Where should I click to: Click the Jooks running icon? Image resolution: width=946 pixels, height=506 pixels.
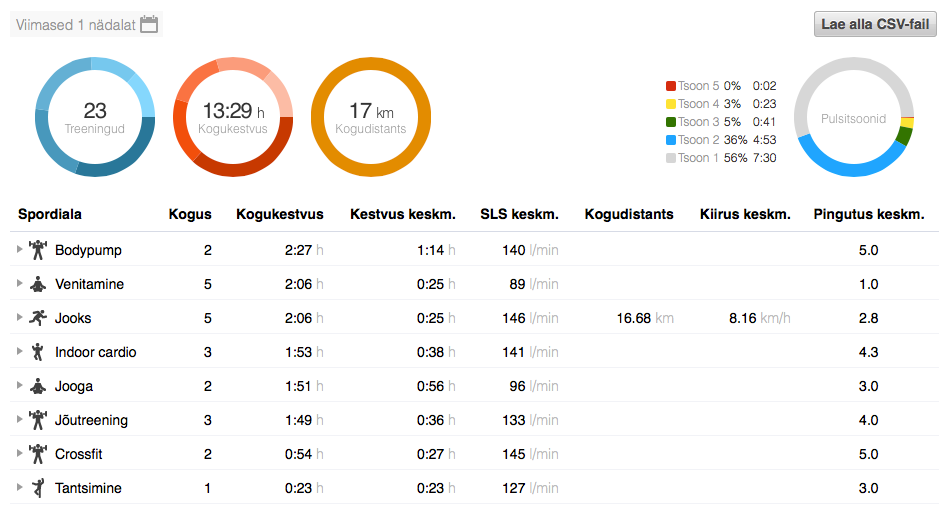[38, 318]
